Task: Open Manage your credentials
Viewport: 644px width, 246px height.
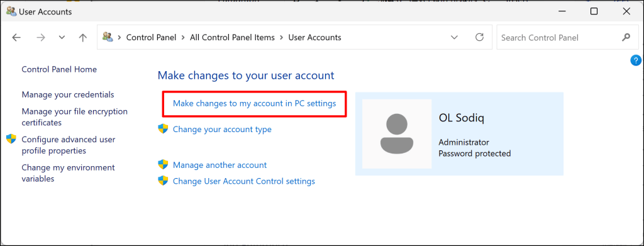Action: point(68,94)
